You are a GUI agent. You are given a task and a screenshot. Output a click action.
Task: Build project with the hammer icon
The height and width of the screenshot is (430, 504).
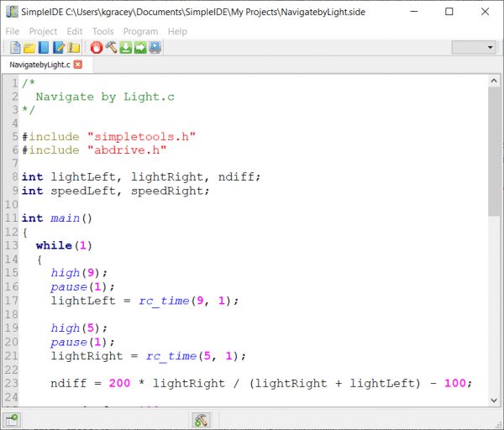pos(110,47)
